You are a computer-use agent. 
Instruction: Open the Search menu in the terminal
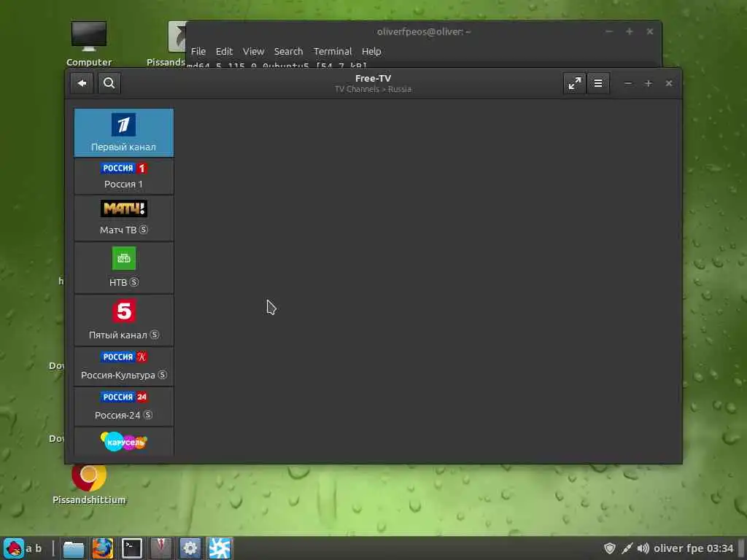[x=288, y=52]
